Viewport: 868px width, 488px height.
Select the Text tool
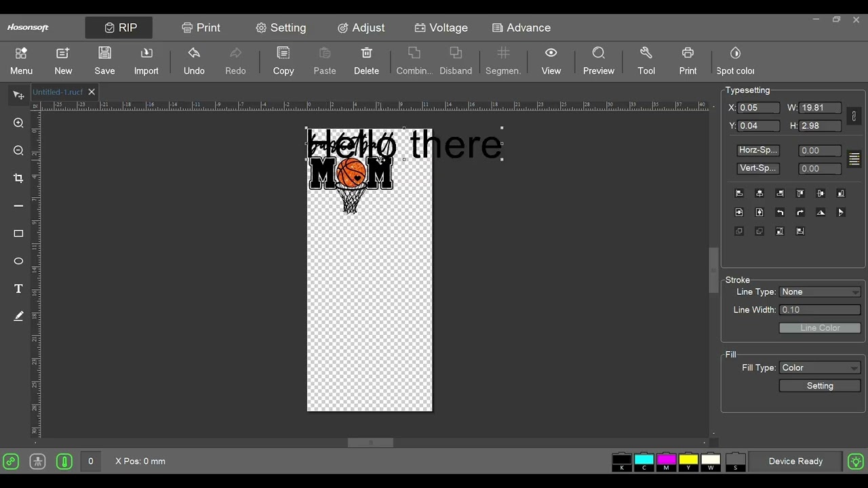pos(18,289)
